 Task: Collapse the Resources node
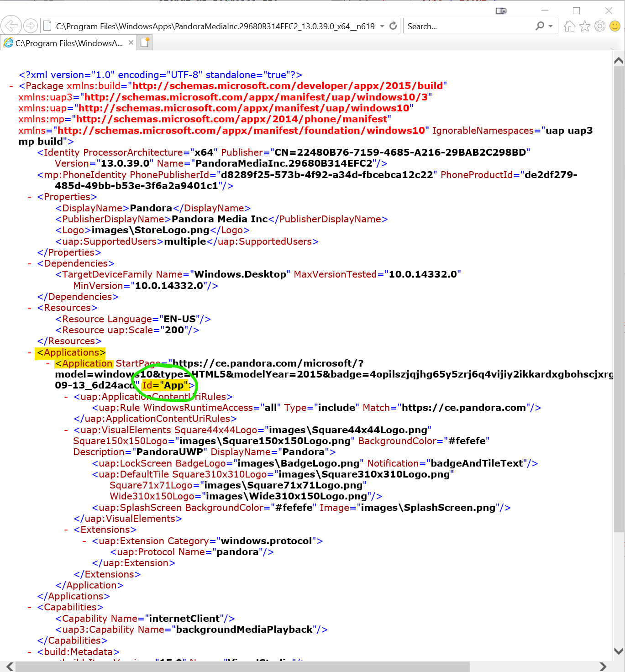[30, 308]
